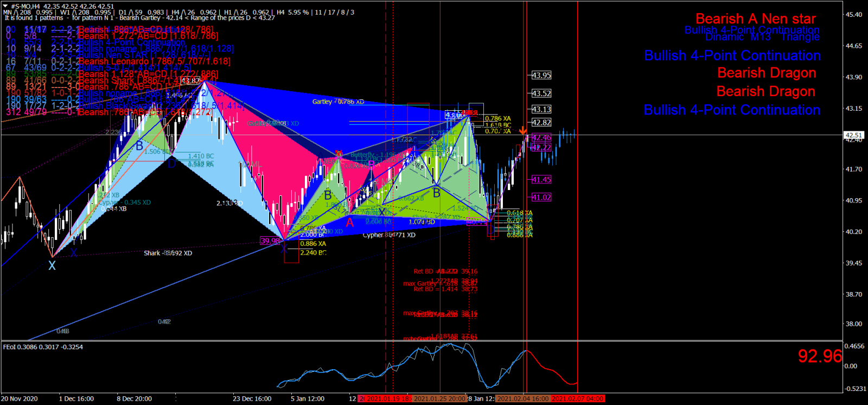
Task: Click the magenta 41.02 price tag
Action: pos(541,198)
